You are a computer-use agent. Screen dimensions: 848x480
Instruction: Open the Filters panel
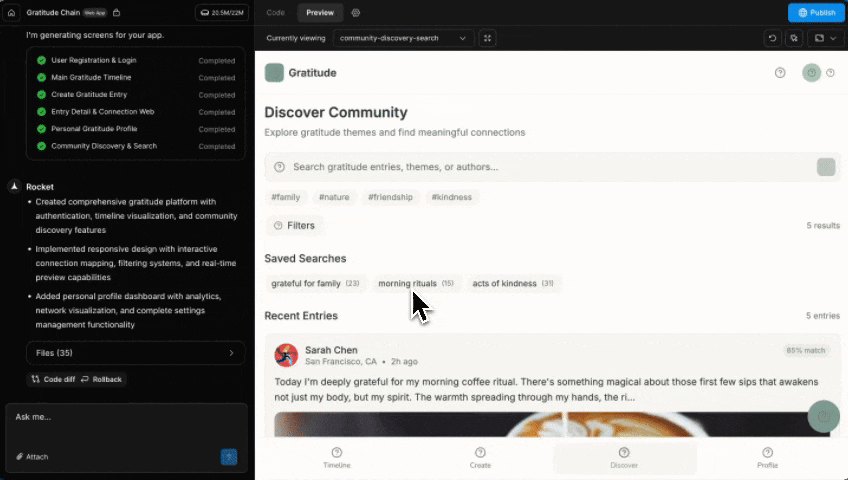294,225
